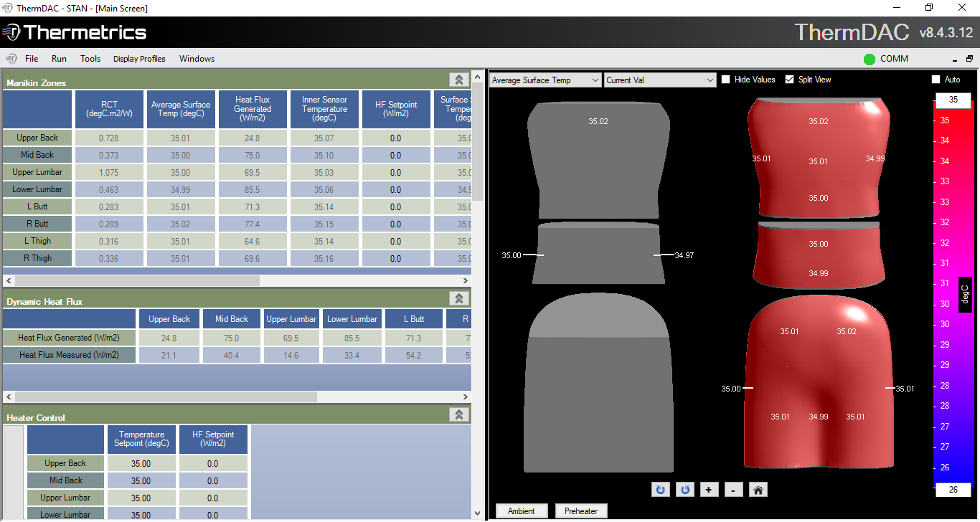
Task: Select the Inner Sensor Temperature column header
Action: pyautogui.click(x=324, y=109)
